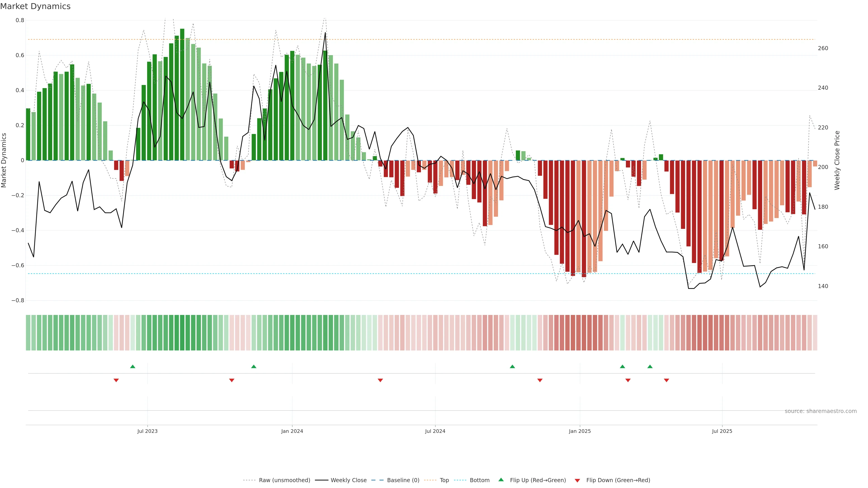Click the first red flip-down marker before Jul 2023

[116, 380]
